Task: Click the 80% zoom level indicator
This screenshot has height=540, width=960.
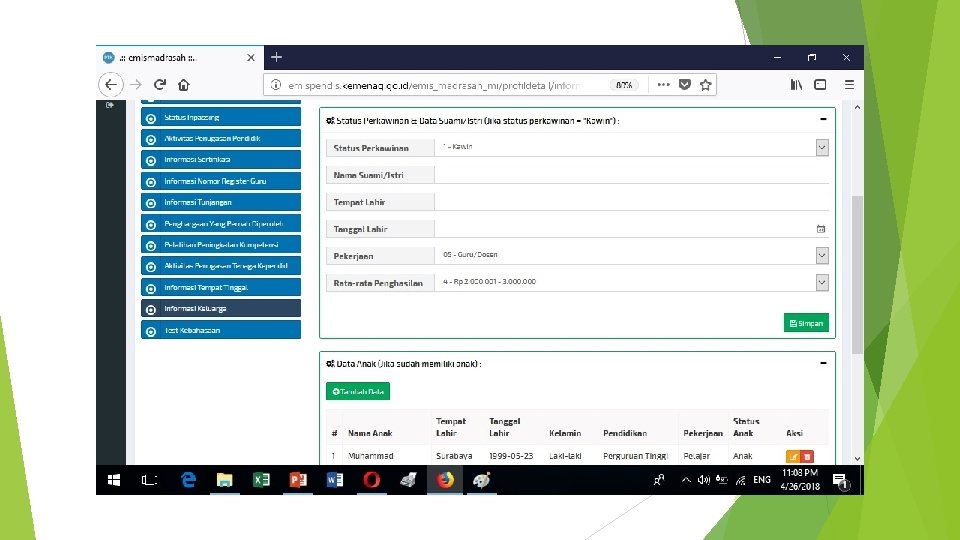Action: (624, 85)
